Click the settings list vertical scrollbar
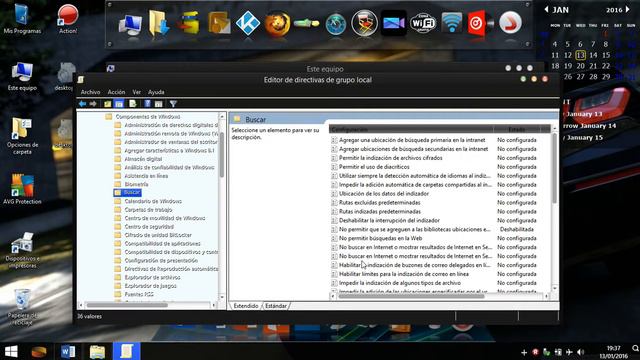The height and width of the screenshot is (360, 640). pos(554,167)
